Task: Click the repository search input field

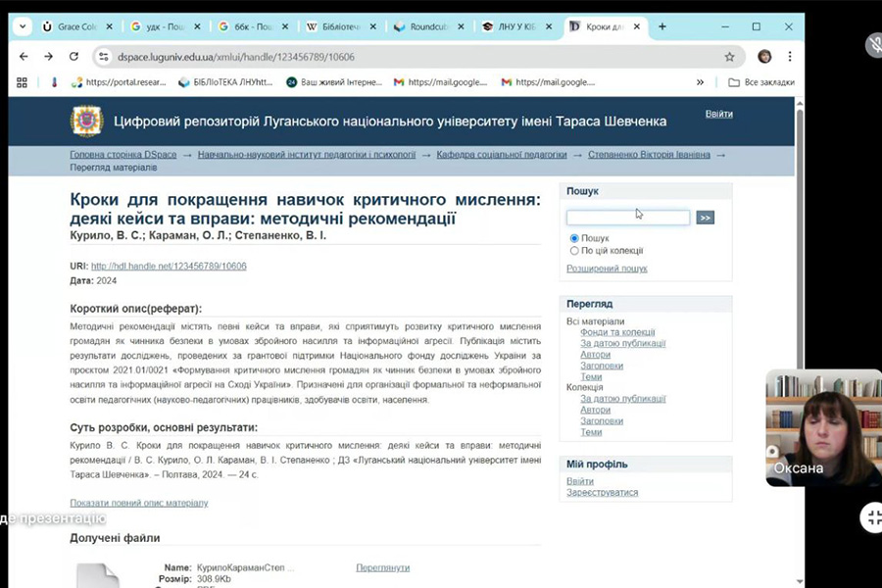Action: pos(628,218)
